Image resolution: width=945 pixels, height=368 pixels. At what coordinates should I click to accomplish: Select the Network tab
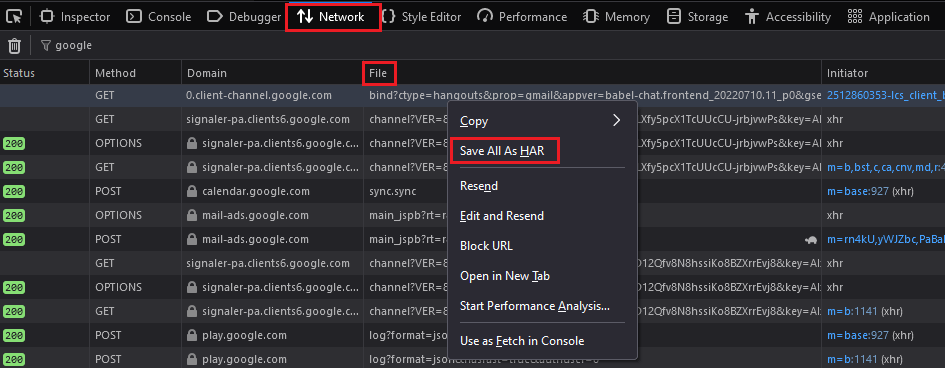coord(333,17)
